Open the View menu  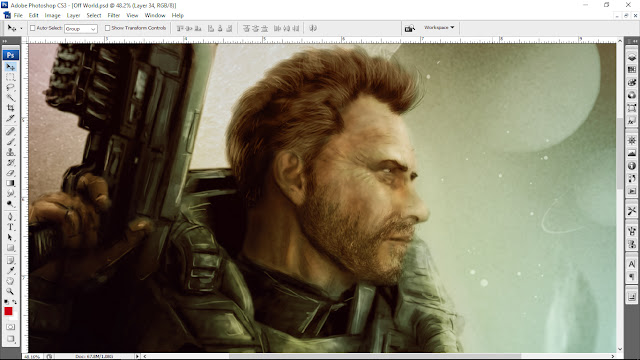132,16
